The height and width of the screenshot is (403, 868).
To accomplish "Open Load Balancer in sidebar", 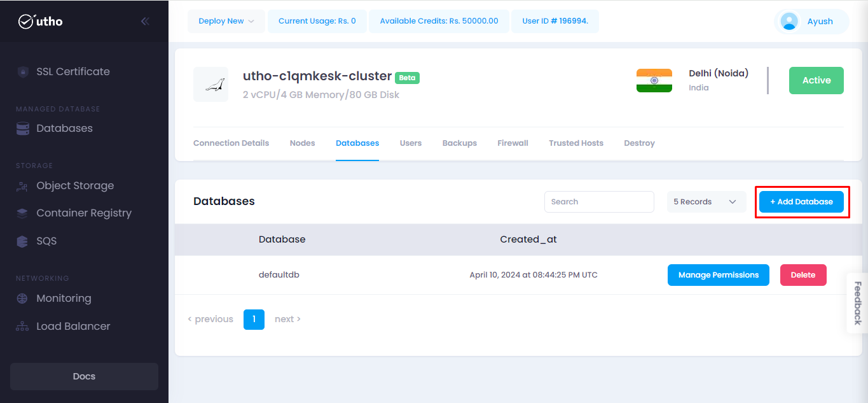I will 73,326.
